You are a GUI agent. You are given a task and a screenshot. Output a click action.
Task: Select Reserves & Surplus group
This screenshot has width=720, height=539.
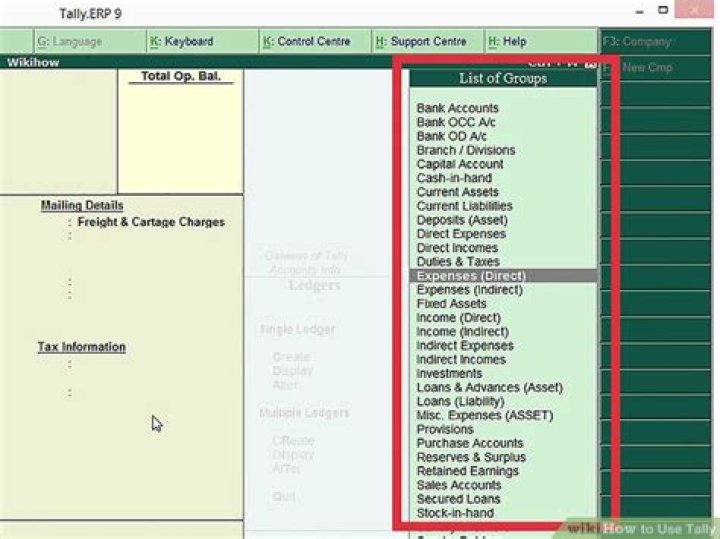[x=471, y=457]
